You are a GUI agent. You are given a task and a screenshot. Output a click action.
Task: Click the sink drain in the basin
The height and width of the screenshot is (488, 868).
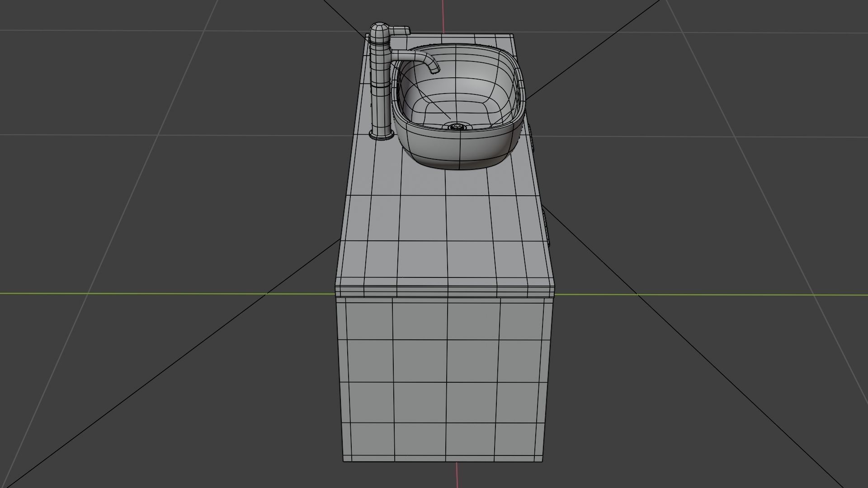click(x=457, y=127)
